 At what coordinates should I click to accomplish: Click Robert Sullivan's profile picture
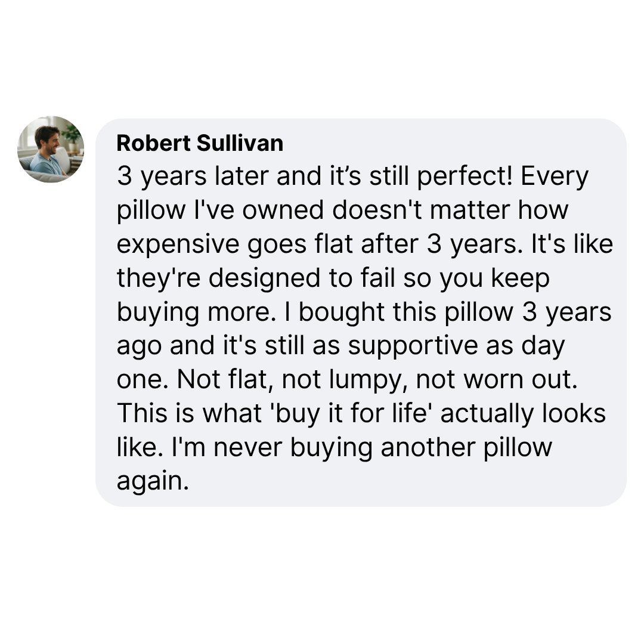(51, 149)
